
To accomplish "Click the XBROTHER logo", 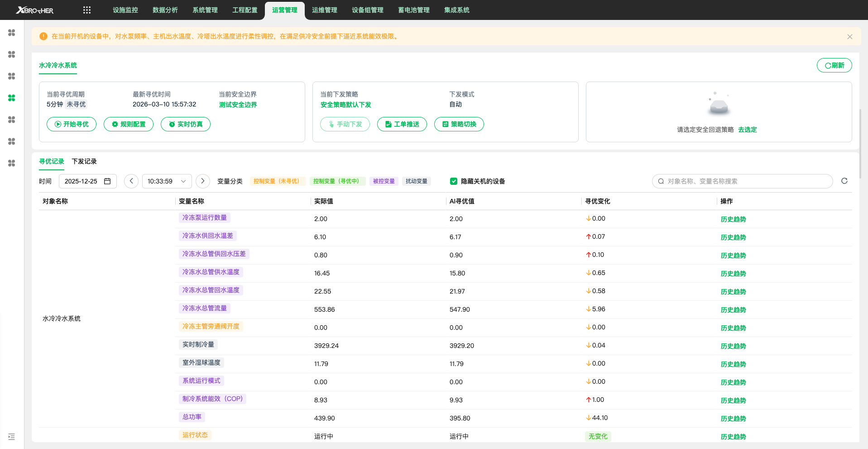I will tap(35, 10).
